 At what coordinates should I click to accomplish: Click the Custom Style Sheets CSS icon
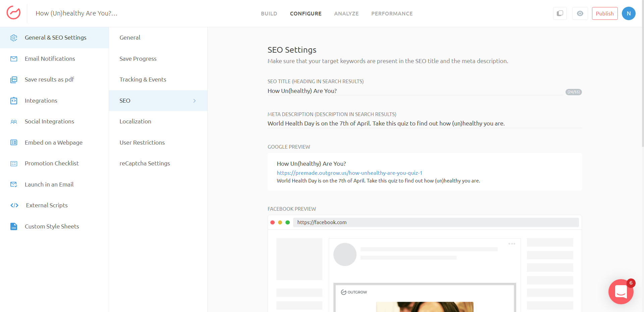pos(14,226)
